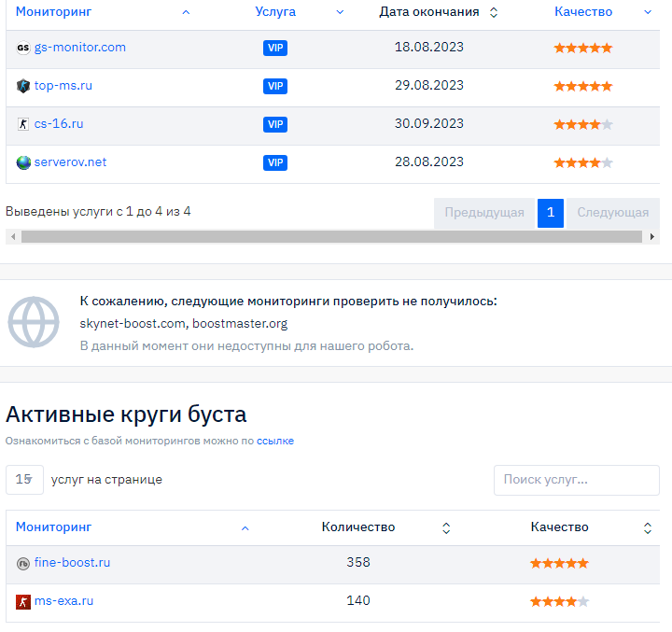This screenshot has width=672, height=632.
Task: Click the date 29.08.2023
Action: click(429, 85)
